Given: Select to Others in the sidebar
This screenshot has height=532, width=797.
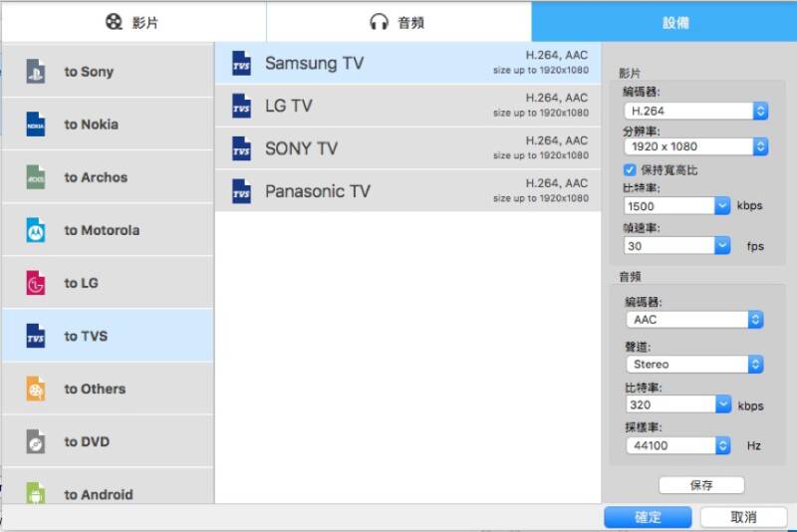Looking at the screenshot, I should click(108, 389).
